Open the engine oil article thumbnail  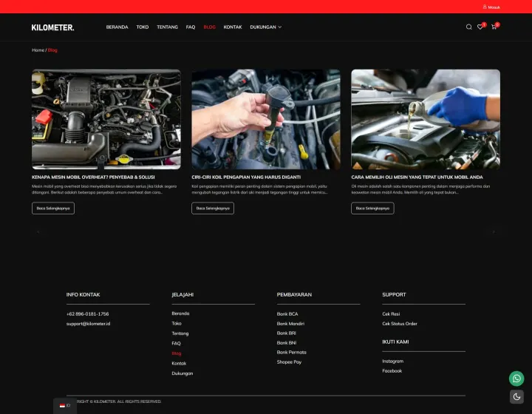(426, 119)
